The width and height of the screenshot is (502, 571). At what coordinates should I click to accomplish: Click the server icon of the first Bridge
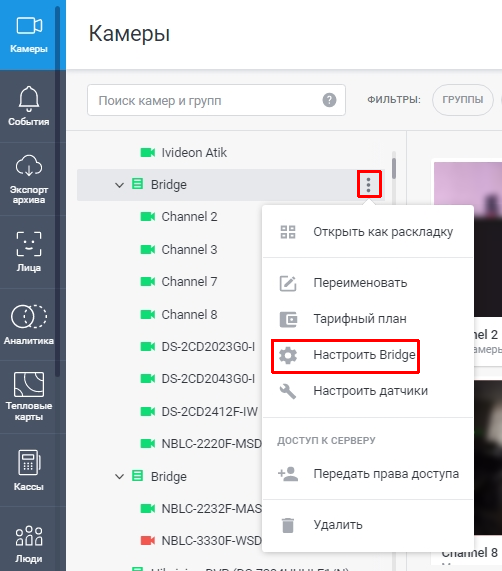click(x=137, y=184)
